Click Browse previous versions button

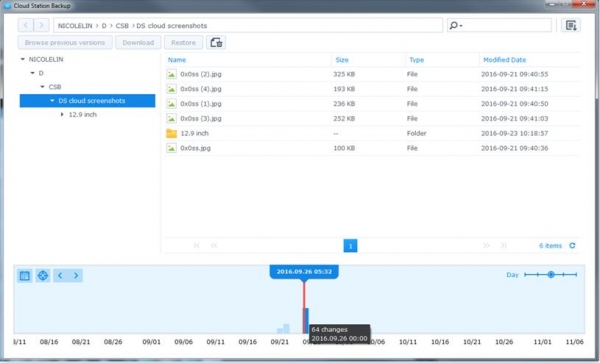pos(65,42)
